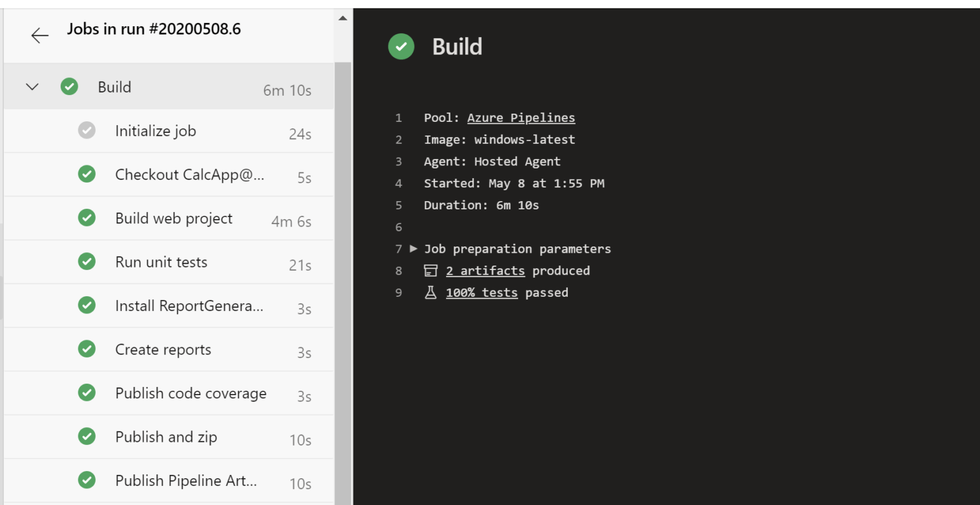
Task: Open the 2 artifacts link
Action: 486,270
